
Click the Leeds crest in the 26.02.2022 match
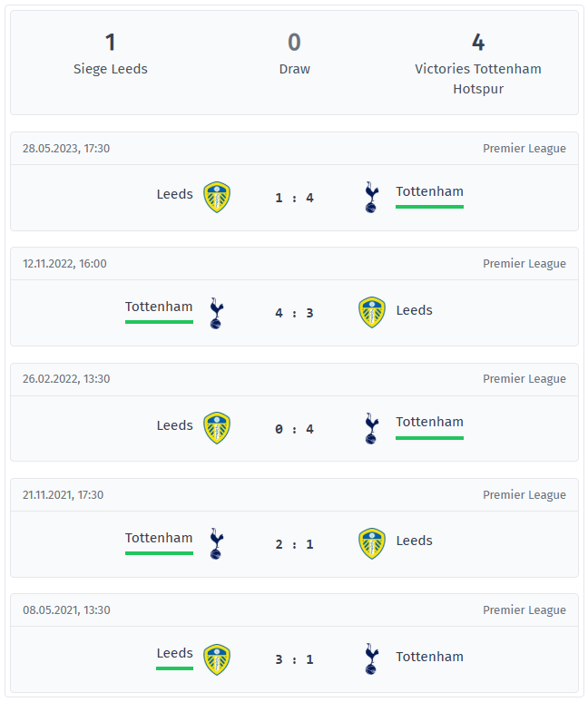click(216, 427)
